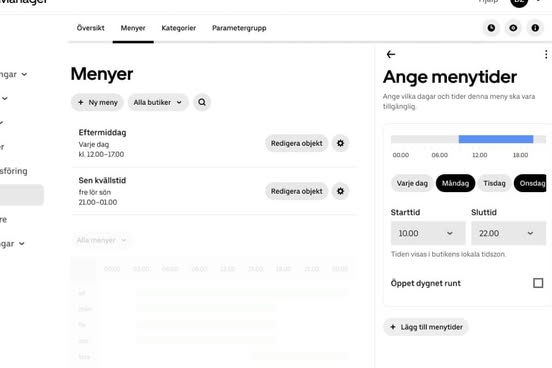Open the info icon in header
The width and height of the screenshot is (552, 368).
pos(535,28)
